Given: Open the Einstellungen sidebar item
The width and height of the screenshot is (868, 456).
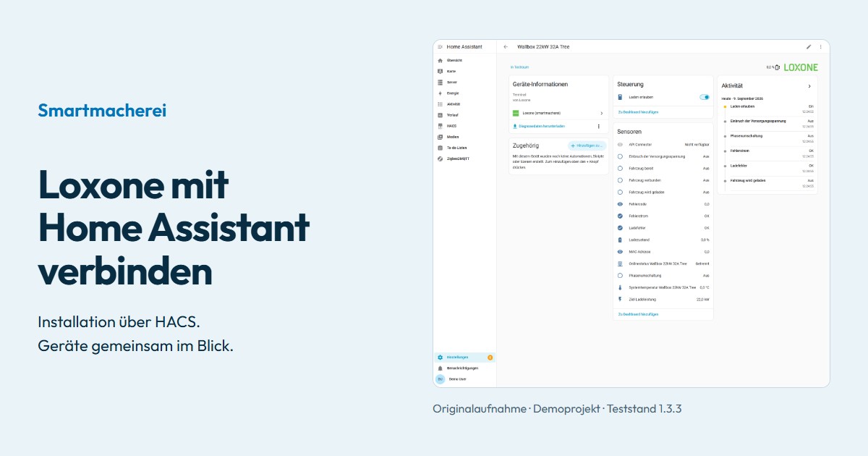Looking at the screenshot, I should (x=465, y=357).
